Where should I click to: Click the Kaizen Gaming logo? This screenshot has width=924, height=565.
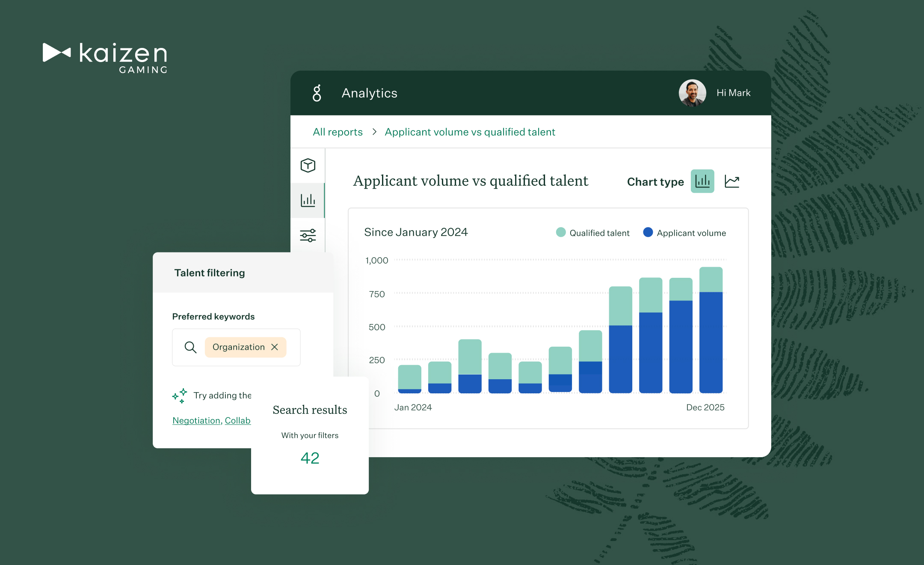click(x=105, y=58)
